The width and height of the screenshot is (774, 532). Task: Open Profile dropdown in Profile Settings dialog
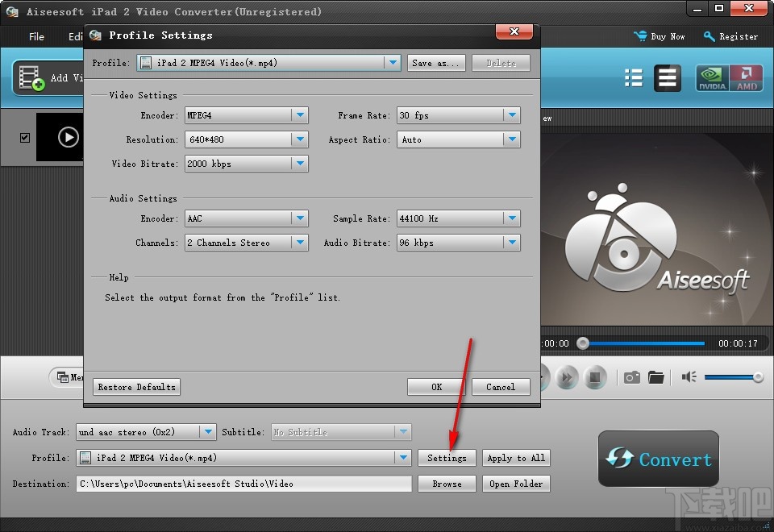393,63
